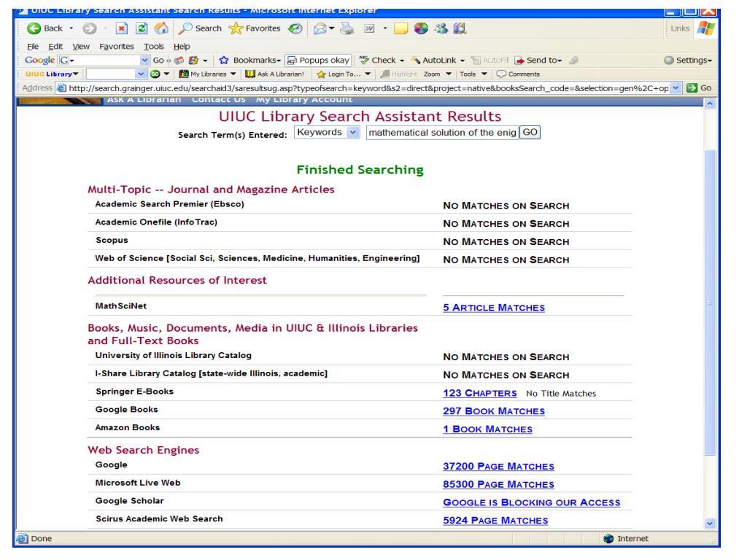747x560 pixels.
Task: Click the Comments speech bubble button
Action: tap(518, 74)
